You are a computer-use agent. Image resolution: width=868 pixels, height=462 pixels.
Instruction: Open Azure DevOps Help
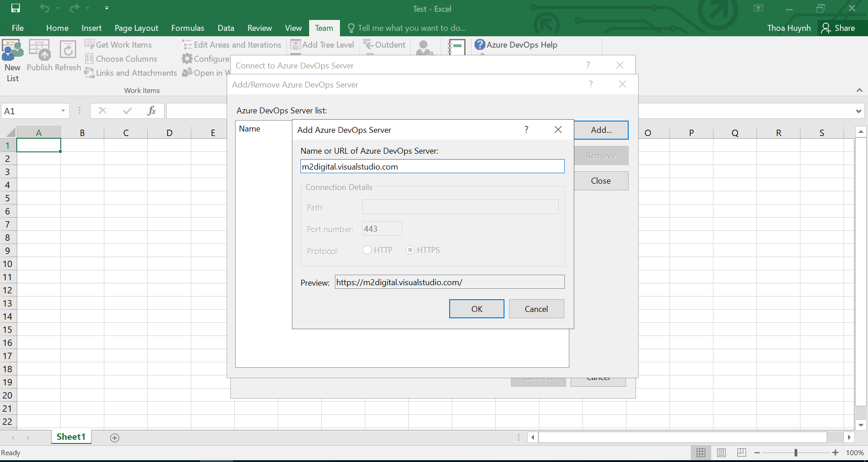pyautogui.click(x=516, y=44)
